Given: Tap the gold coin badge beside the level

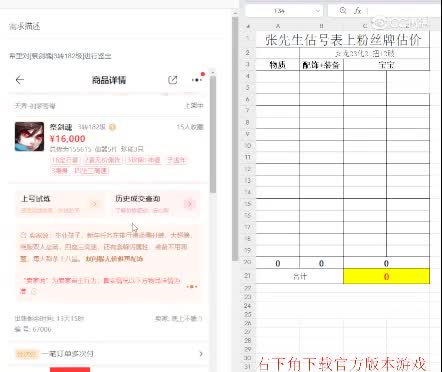Looking at the screenshot, I should 112,127.
